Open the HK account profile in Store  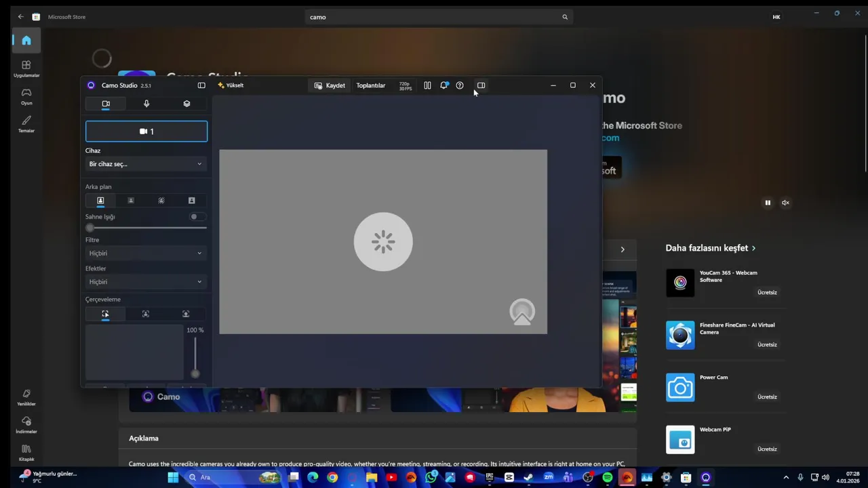tap(776, 17)
